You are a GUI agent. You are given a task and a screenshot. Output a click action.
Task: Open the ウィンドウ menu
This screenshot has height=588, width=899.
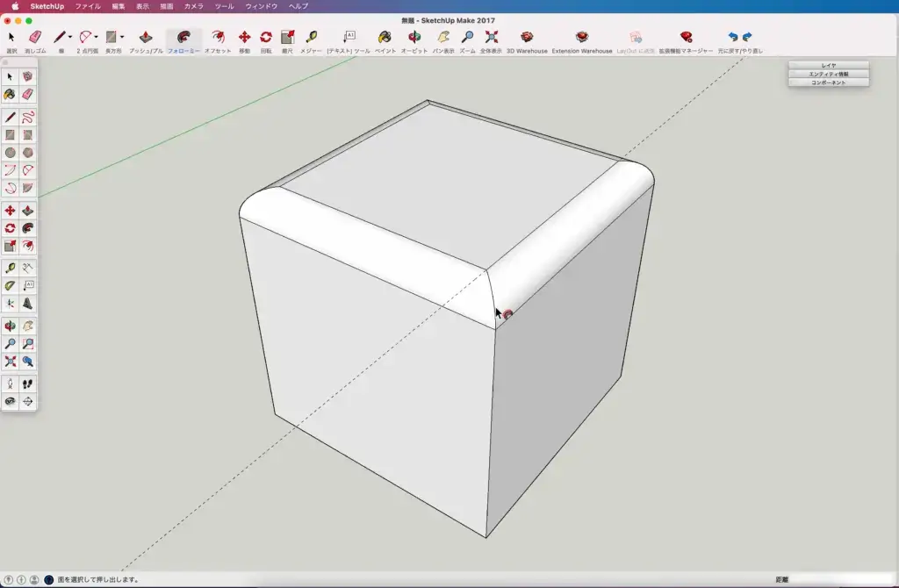[x=261, y=6]
